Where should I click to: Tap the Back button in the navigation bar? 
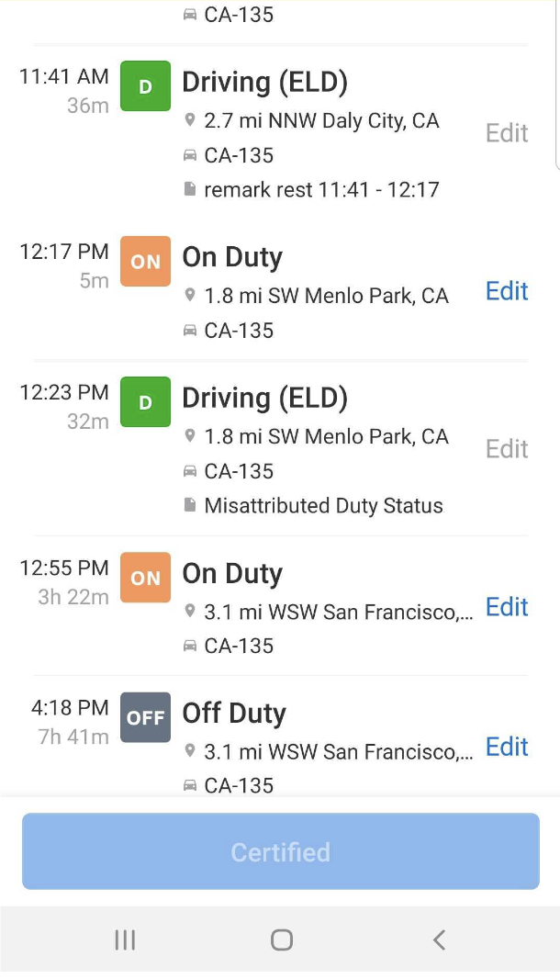click(x=439, y=940)
